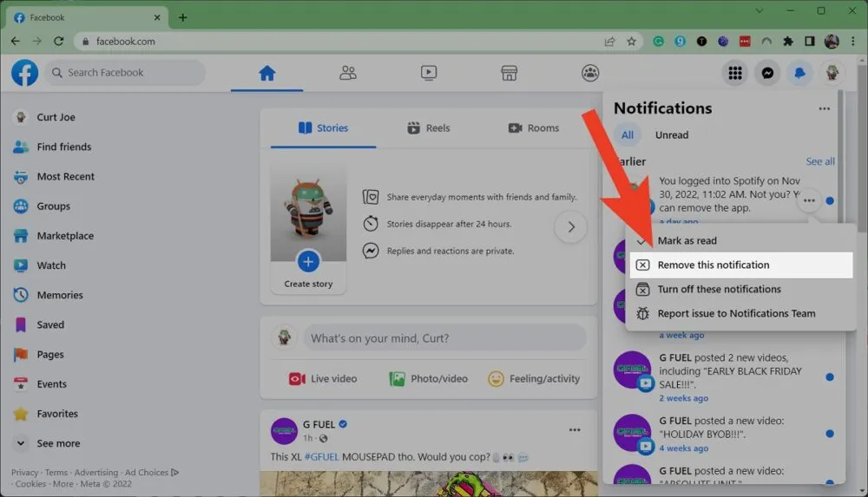Viewport: 868px width, 497px height.
Task: Open Chrome extensions puzzle icon
Action: [x=788, y=42]
